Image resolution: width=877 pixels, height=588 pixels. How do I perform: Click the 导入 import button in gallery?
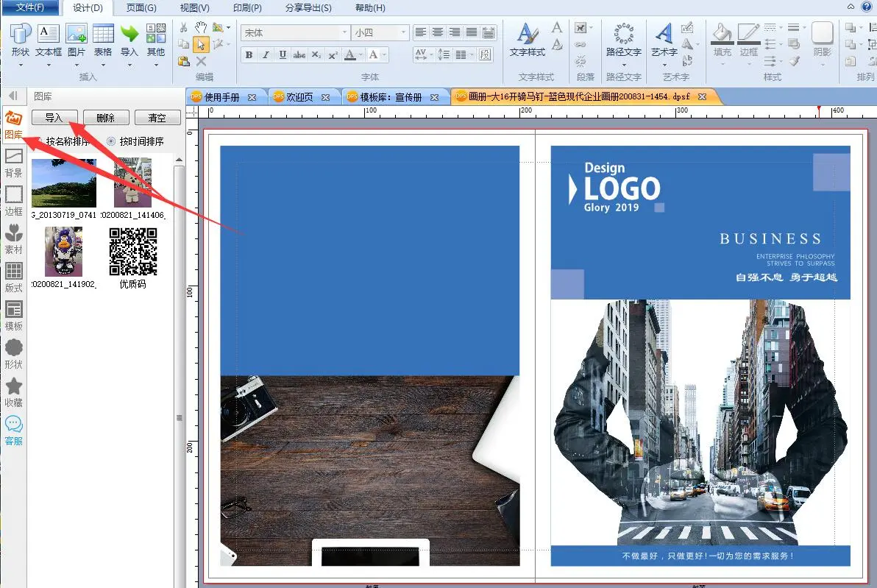coord(54,118)
